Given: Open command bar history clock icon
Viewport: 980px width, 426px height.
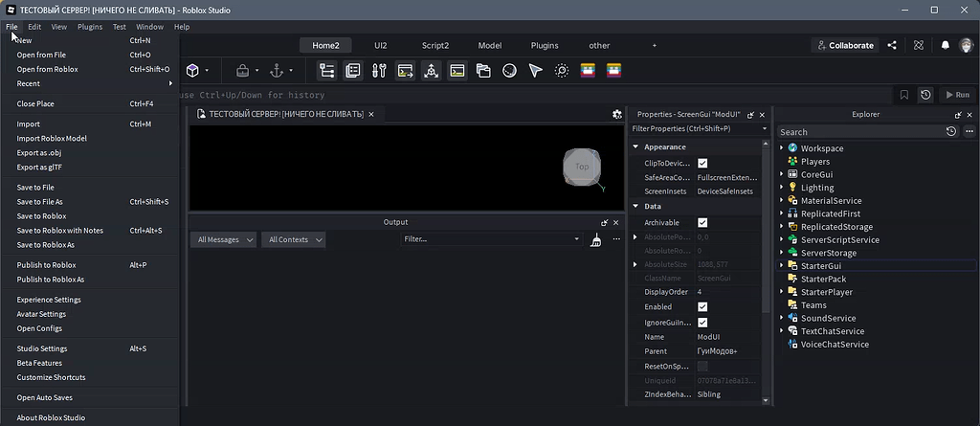Looking at the screenshot, I should pos(925,95).
